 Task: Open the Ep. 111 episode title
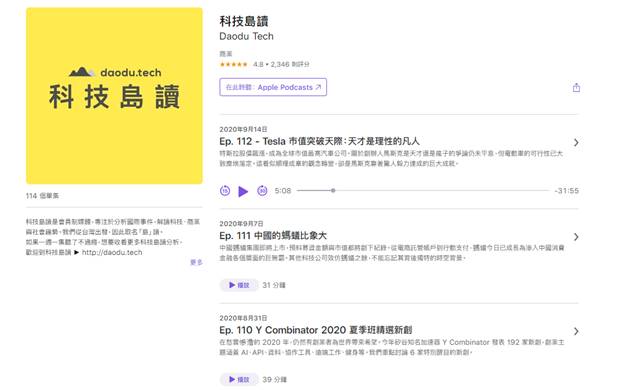click(x=273, y=236)
